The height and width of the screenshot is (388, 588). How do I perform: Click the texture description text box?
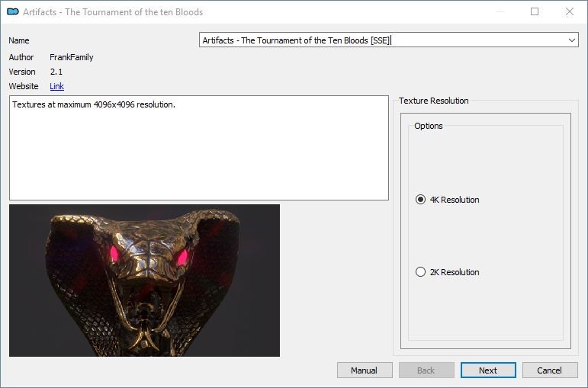[199, 148]
